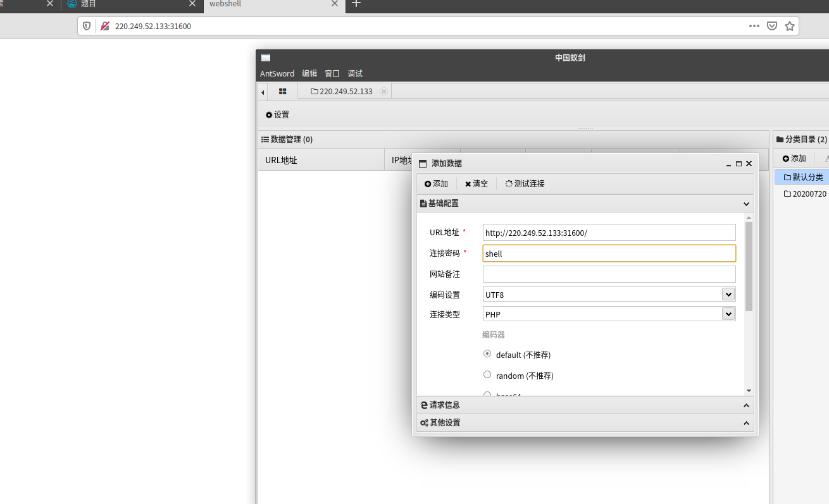The width and height of the screenshot is (829, 504).
Task: Select the random (不推荐) encoder radio button
Action: (x=487, y=375)
